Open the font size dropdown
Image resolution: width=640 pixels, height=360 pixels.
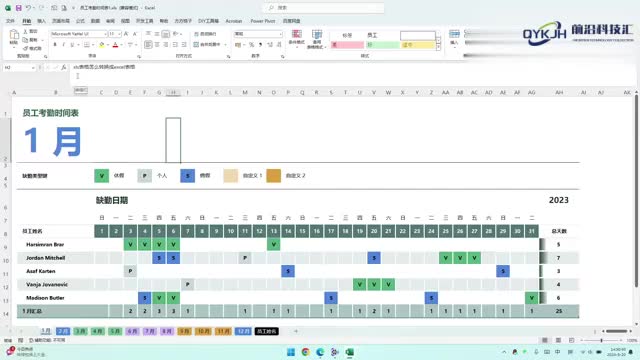pos(119,34)
